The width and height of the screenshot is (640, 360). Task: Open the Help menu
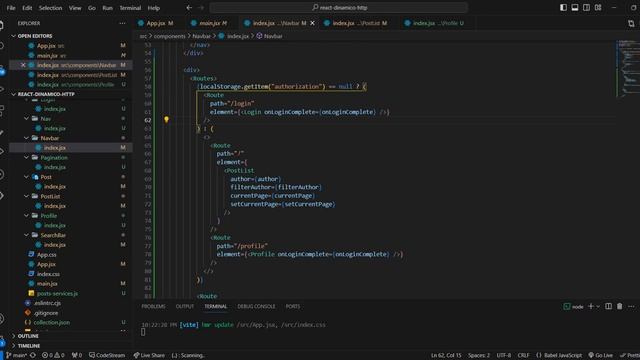coord(153,8)
